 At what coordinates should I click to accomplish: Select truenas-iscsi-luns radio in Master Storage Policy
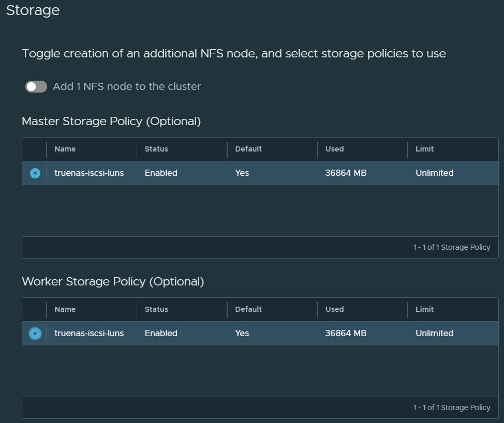point(35,173)
